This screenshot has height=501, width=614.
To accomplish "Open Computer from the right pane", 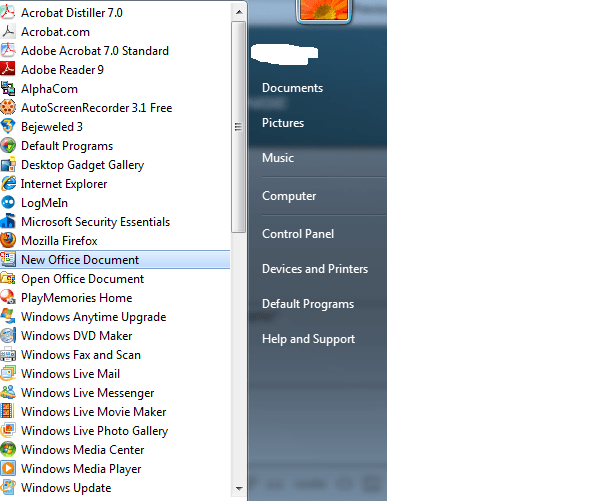I will coord(289,196).
